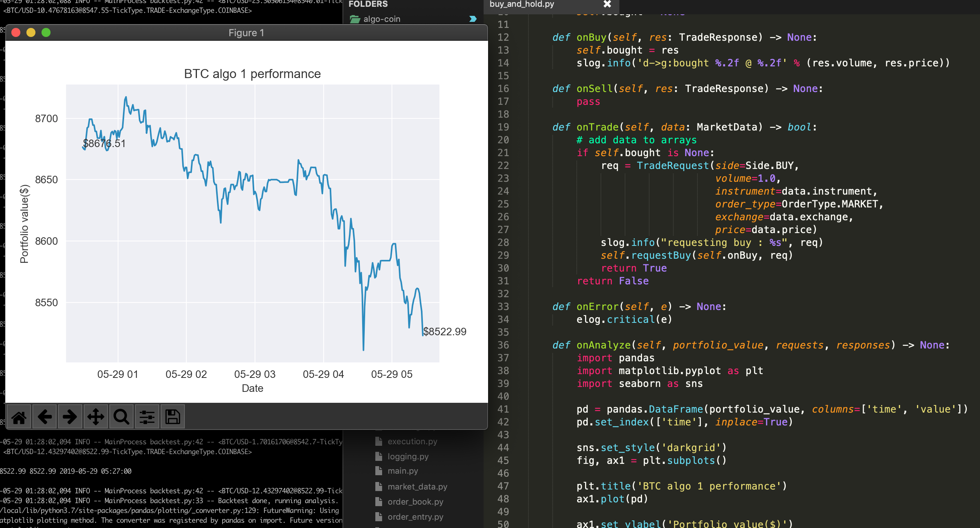The image size is (980, 528).
Task: Click the algo-coin folder icon
Action: click(x=355, y=19)
